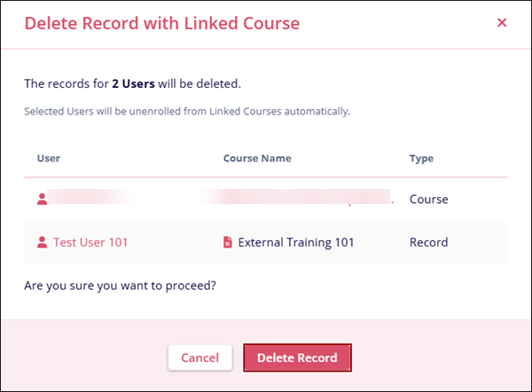Click "The records for" sentence text
532x392 pixels.
click(x=66, y=84)
